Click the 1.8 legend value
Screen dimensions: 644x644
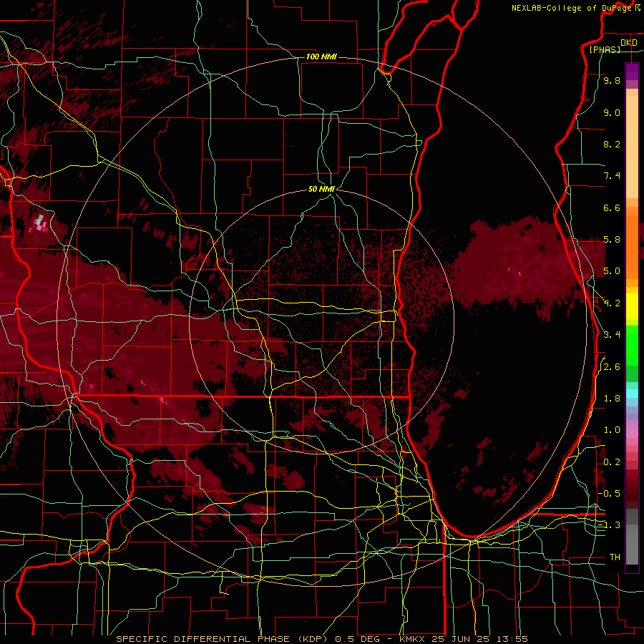pos(612,398)
